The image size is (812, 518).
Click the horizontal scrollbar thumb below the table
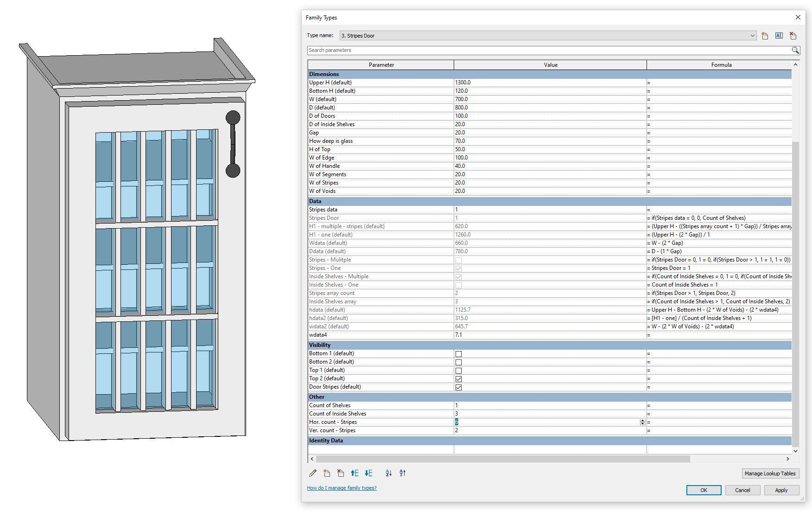tap(503, 459)
